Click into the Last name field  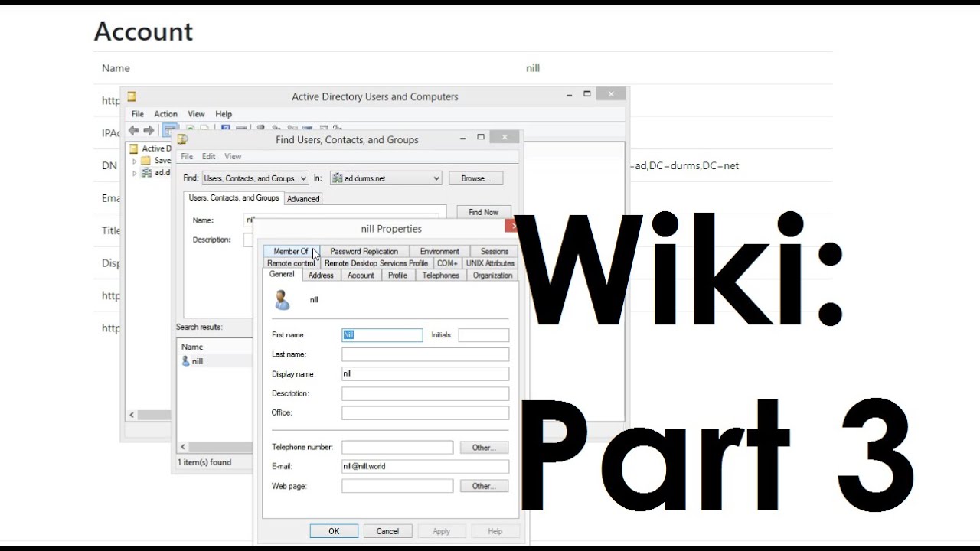[425, 354]
